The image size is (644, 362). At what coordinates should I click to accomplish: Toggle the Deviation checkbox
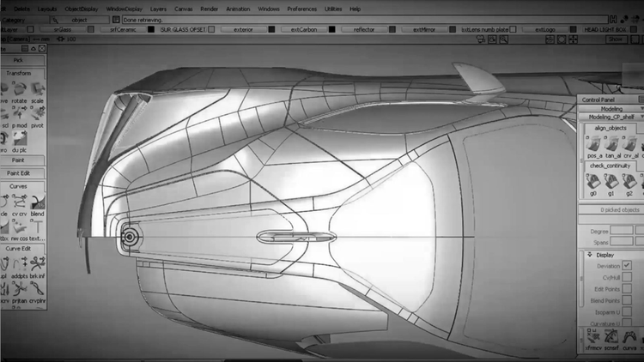point(627,266)
